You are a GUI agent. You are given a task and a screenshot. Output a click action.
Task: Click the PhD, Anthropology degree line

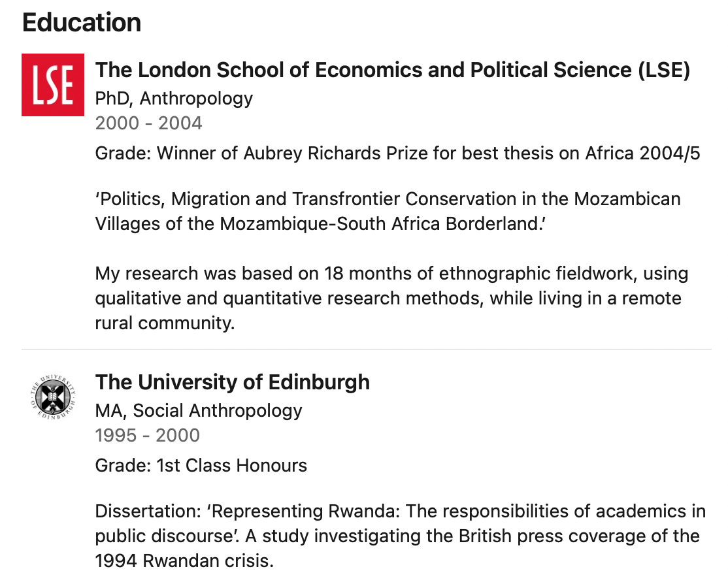tap(174, 99)
